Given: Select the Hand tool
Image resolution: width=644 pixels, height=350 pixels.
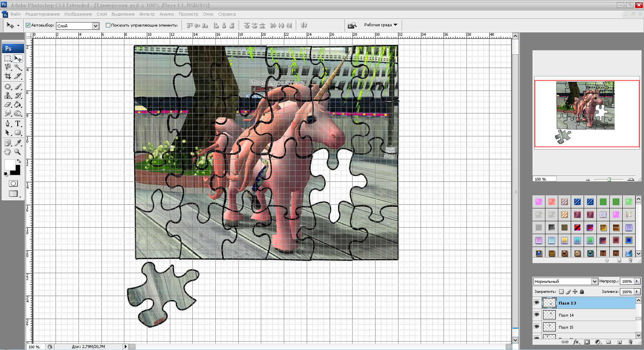Looking at the screenshot, I should point(8,152).
